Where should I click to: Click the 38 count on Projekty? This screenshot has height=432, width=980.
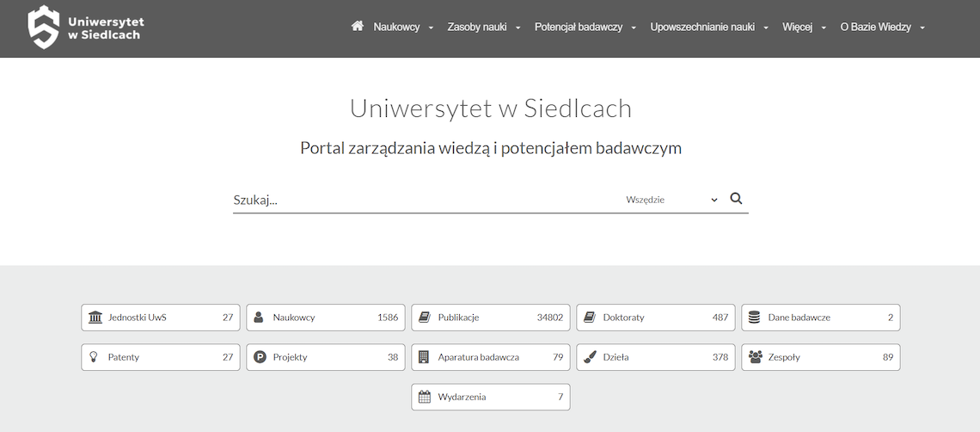tap(393, 357)
